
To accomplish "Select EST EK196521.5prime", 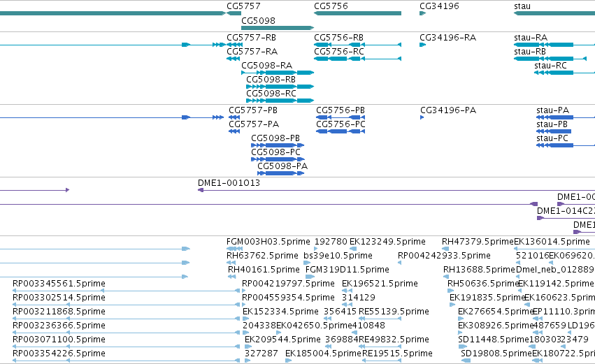I will pos(380,284).
